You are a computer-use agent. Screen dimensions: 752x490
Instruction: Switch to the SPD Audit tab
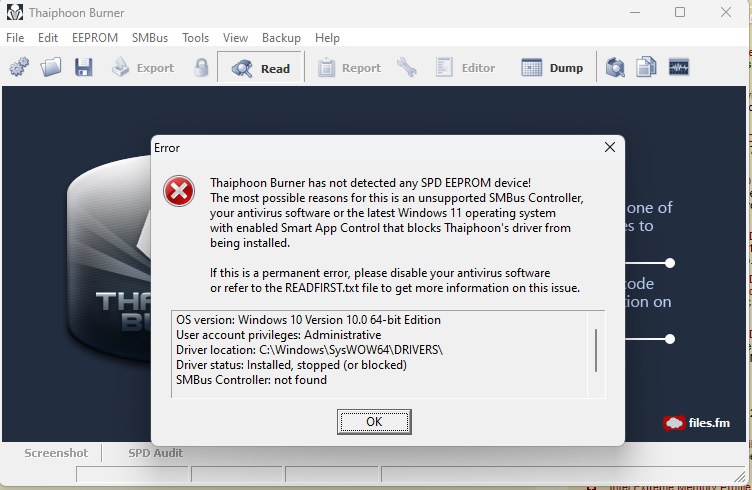click(x=155, y=453)
